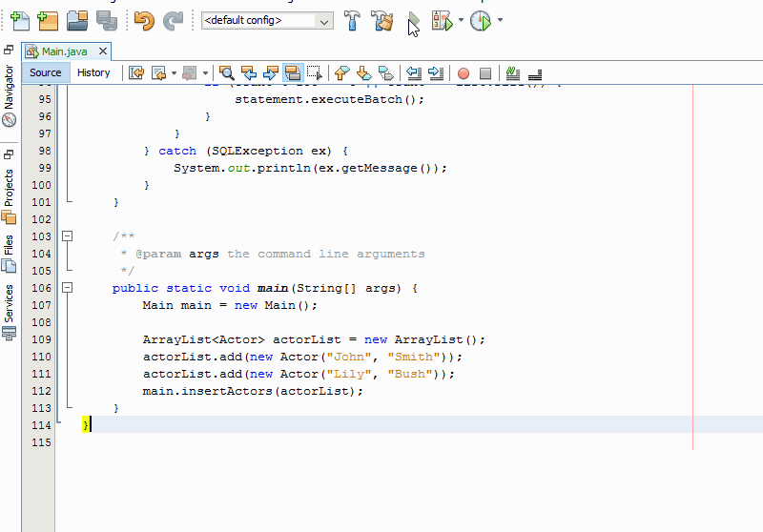The width and height of the screenshot is (763, 532).
Task: Open the Projects side panel
Action: click(10, 187)
